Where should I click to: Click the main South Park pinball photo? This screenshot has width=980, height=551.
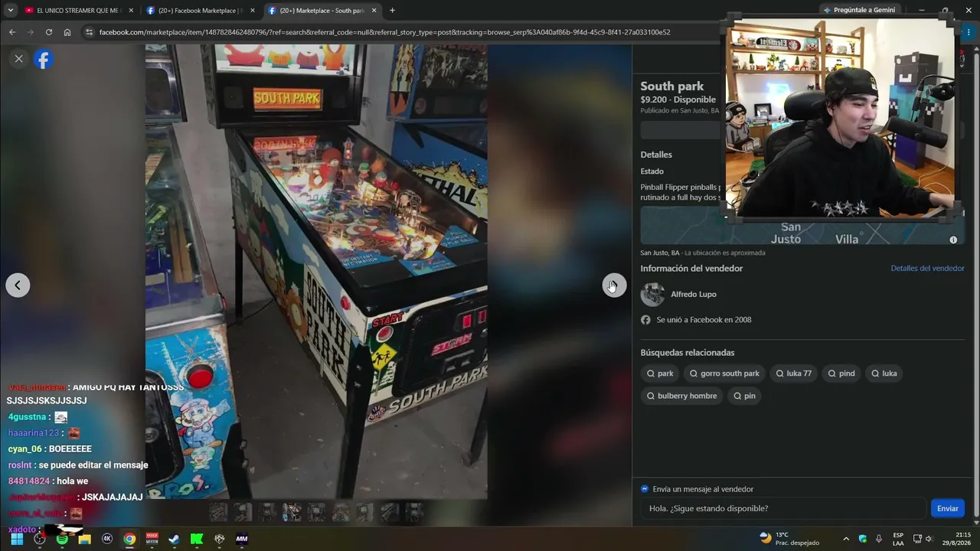tap(316, 272)
